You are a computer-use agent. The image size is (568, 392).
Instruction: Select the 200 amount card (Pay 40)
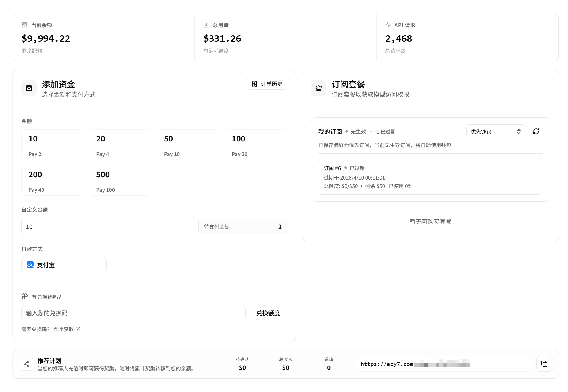click(53, 180)
